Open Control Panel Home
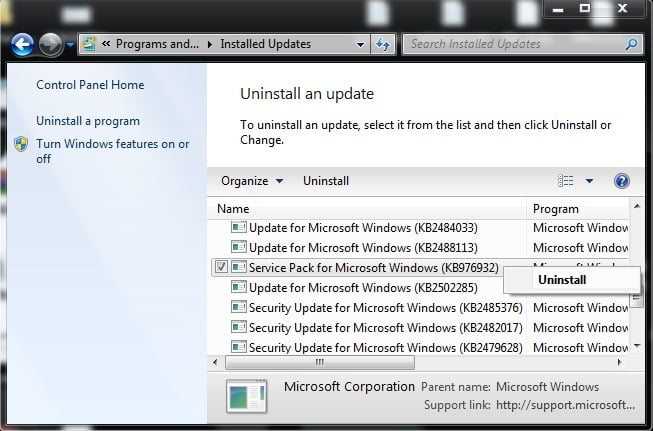This screenshot has width=653, height=431. coord(90,85)
